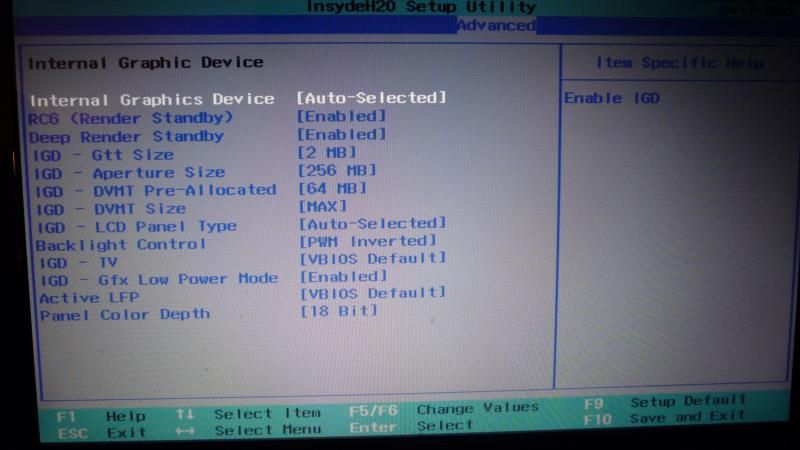Open IGD - DVMT Size [MAX] value

click(x=323, y=206)
